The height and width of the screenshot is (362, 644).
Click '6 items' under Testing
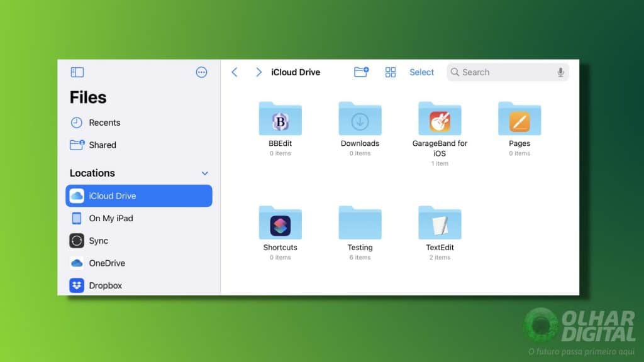[x=360, y=257]
